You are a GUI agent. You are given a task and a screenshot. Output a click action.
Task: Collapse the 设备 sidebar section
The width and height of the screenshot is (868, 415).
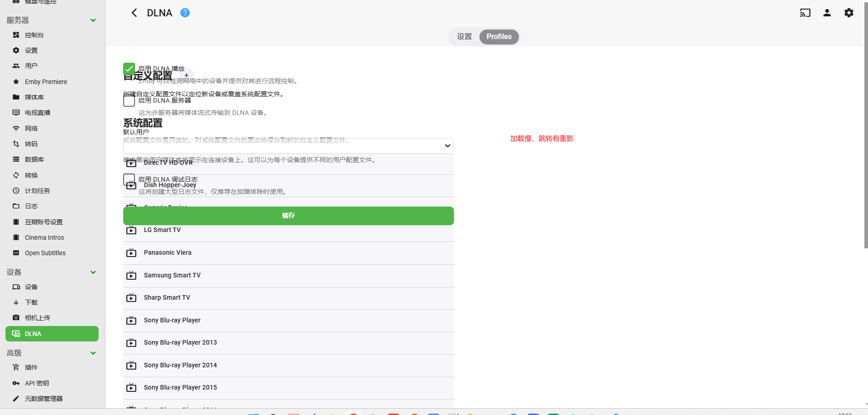(x=93, y=272)
